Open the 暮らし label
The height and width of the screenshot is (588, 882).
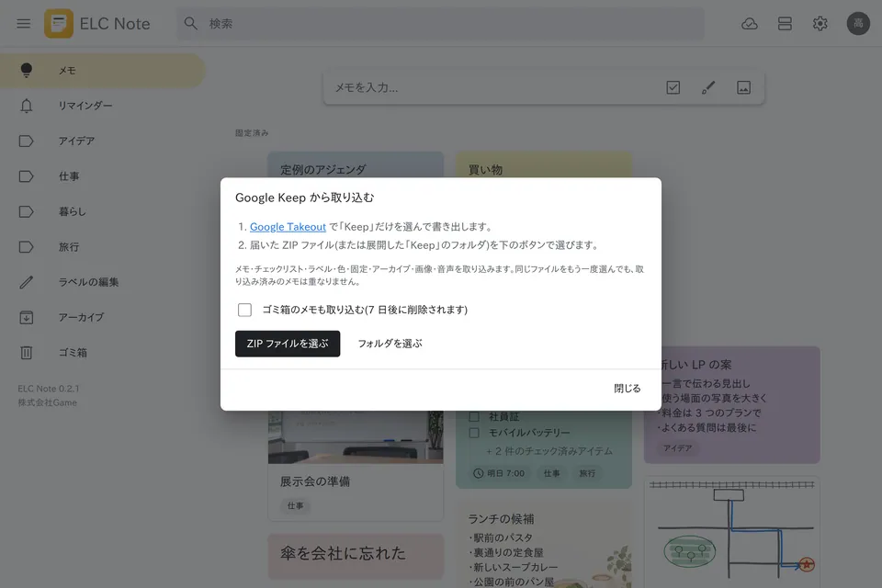tap(102, 211)
